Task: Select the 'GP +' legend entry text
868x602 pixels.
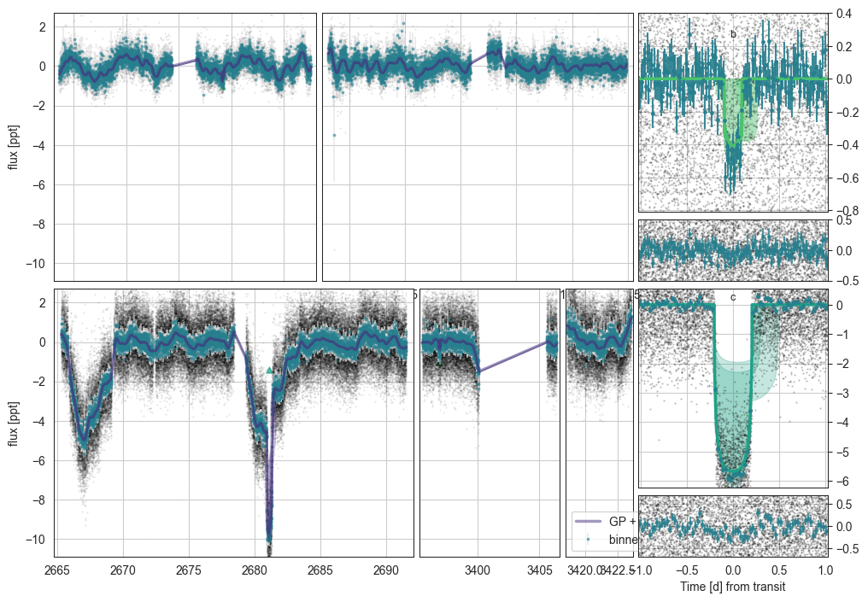Action: click(x=623, y=522)
